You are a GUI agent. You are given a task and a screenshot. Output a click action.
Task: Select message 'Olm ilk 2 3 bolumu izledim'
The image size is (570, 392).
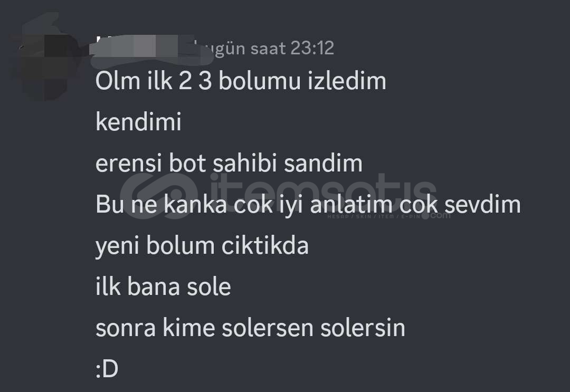241,81
